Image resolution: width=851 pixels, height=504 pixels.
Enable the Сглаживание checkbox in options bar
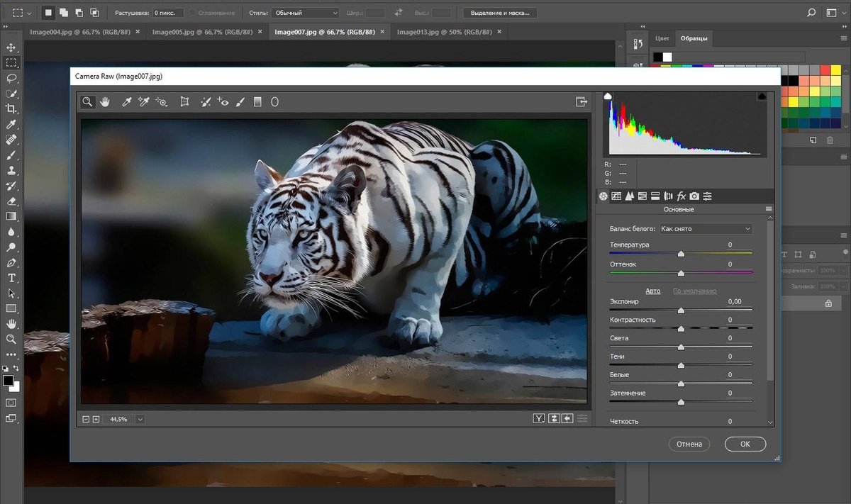[x=194, y=13]
